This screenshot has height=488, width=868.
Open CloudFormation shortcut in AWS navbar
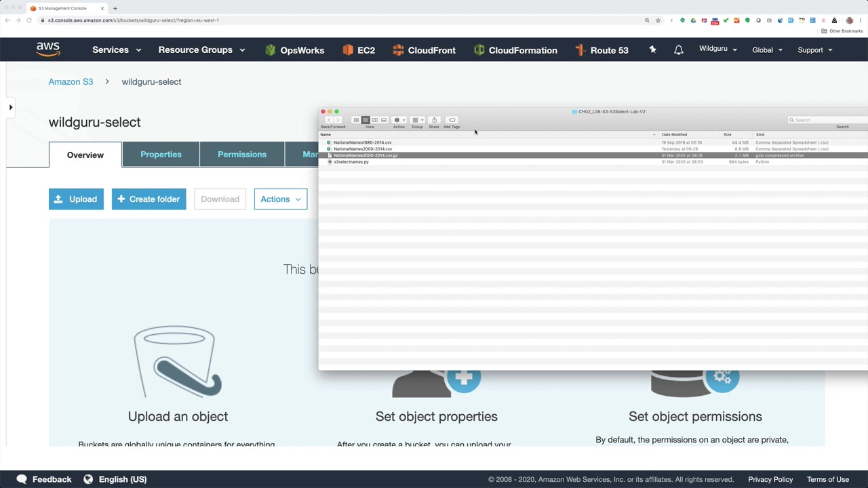(x=515, y=50)
